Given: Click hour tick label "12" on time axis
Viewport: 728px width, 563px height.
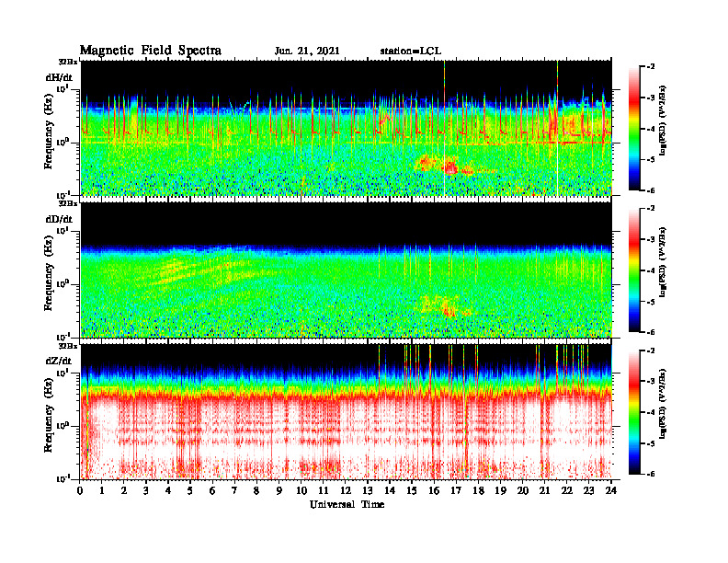Looking at the screenshot, I should (346, 491).
